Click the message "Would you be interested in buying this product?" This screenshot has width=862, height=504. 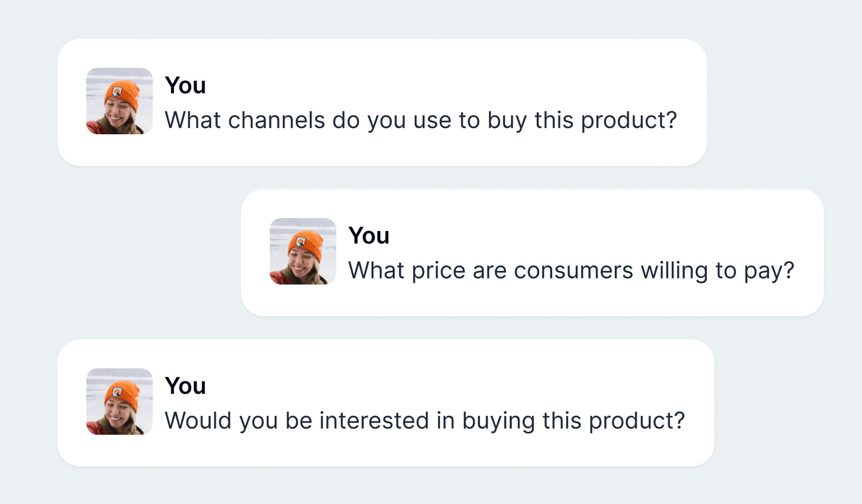425,421
